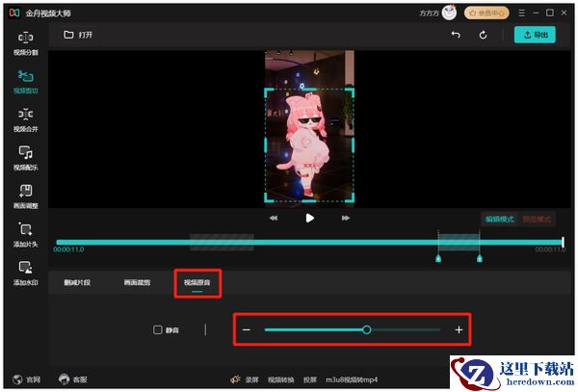
Task: Click the hatched deleted segment on timeline
Action: pos(222,242)
